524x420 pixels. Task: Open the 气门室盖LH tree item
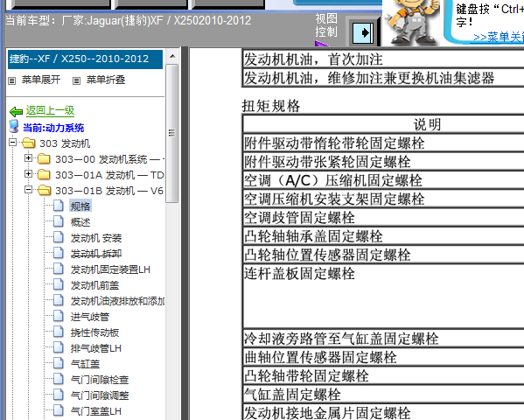pos(96,410)
